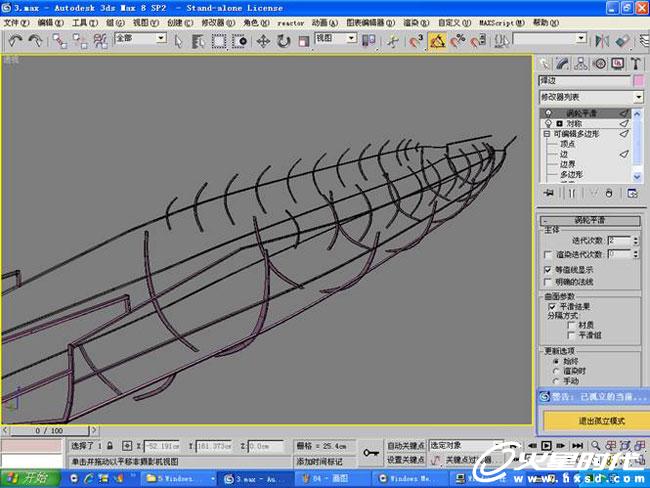The image size is (650, 488).
Task: Choose the rectangular selection region tool
Action: [x=219, y=41]
